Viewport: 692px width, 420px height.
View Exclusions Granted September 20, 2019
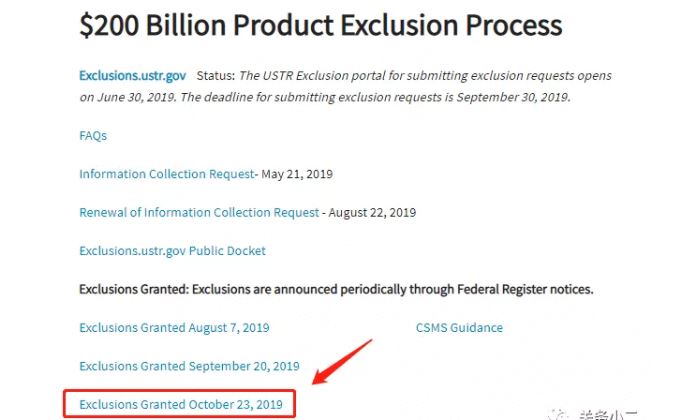[189, 366]
